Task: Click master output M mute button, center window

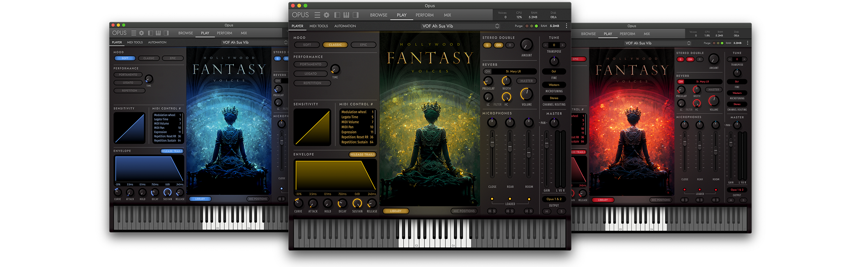Action: [x=547, y=211]
